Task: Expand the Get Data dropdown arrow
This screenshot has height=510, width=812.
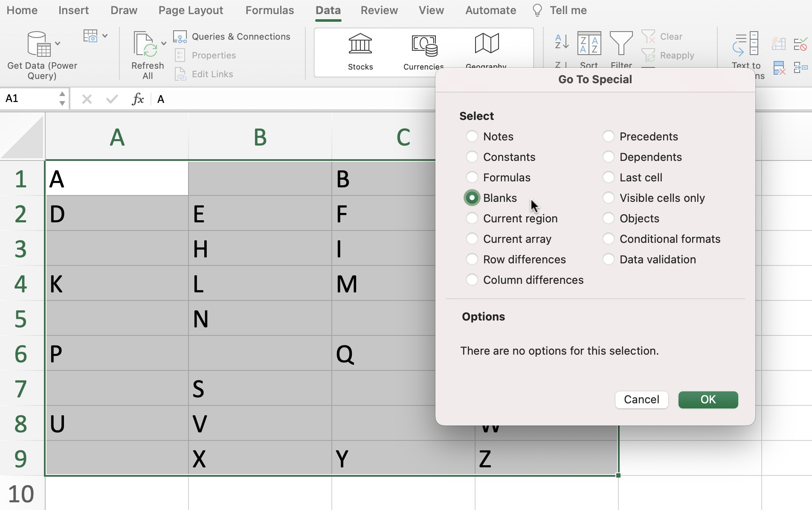Action: pyautogui.click(x=58, y=44)
